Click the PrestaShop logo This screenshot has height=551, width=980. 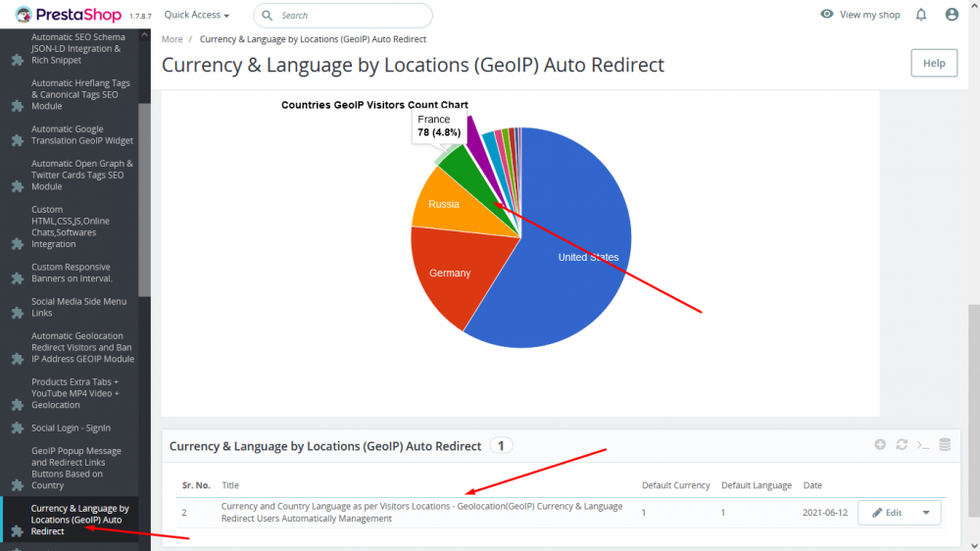tap(69, 15)
